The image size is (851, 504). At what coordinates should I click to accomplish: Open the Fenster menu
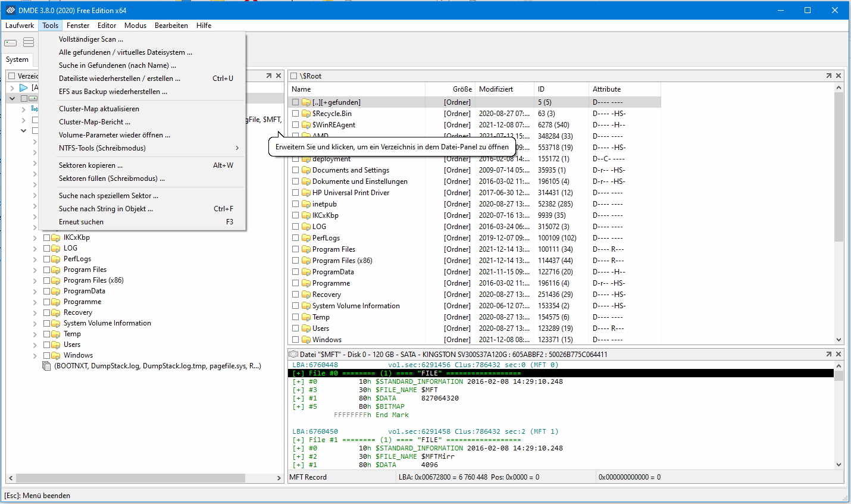(78, 26)
